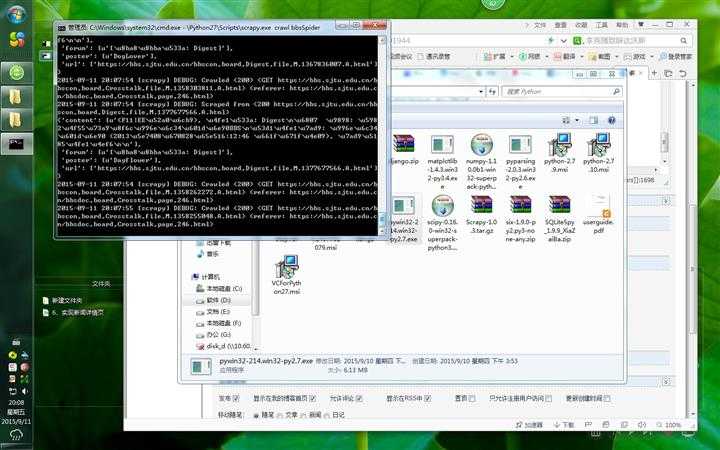Click the cmd window vertical scrollbar

click(382, 135)
